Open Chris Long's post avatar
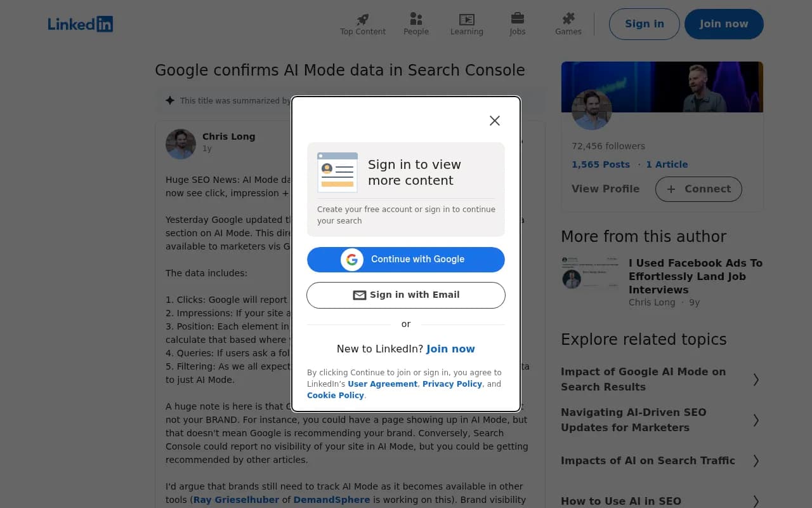Screen dimensions: 812x508 click(181, 144)
